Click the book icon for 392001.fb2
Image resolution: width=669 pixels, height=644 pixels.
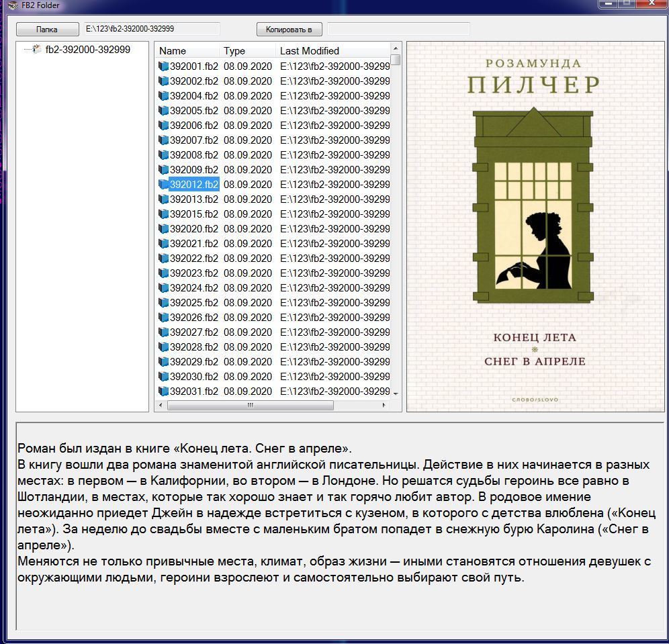coord(163,66)
